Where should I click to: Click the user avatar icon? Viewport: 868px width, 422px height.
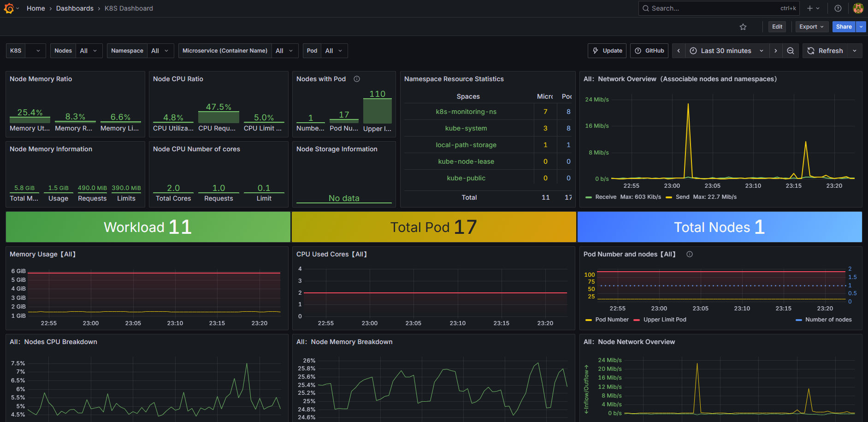pyautogui.click(x=858, y=8)
